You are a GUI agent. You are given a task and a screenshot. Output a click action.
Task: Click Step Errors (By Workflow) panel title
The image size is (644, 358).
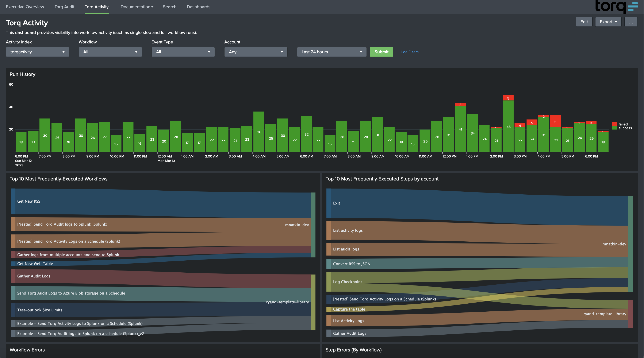pos(353,350)
